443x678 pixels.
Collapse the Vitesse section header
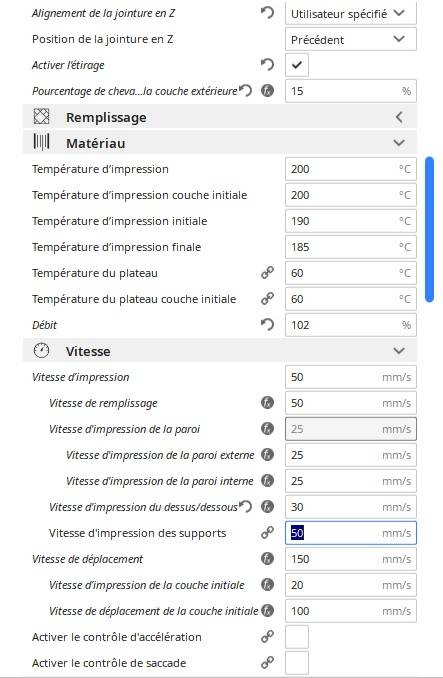pyautogui.click(x=220, y=351)
